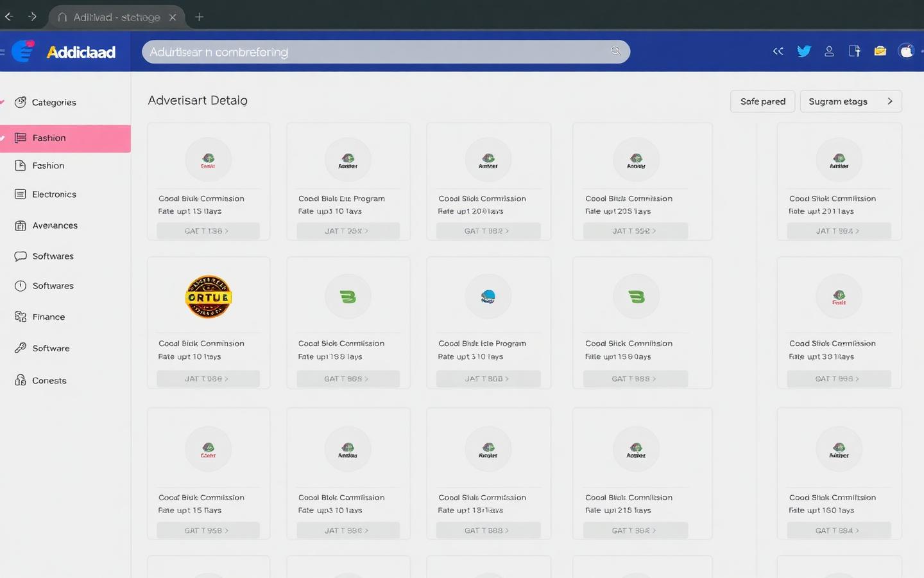The height and width of the screenshot is (578, 924).
Task: Go back with browser back arrow
Action: click(9, 17)
